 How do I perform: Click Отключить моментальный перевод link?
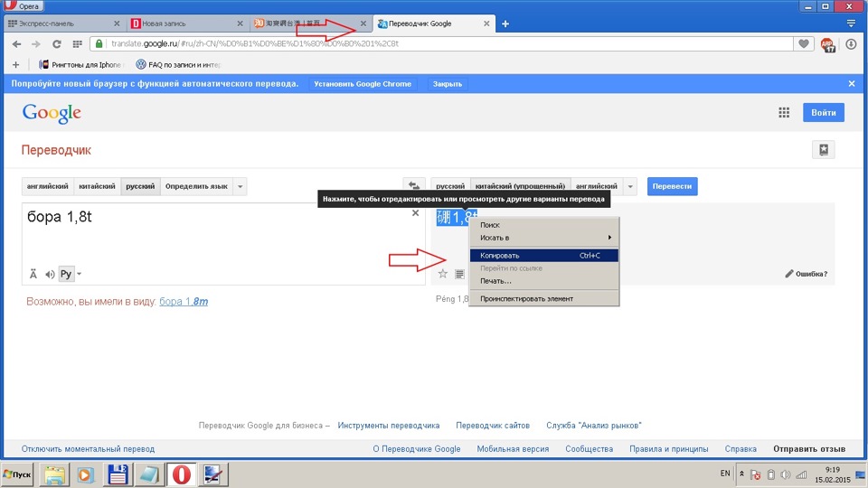point(88,449)
